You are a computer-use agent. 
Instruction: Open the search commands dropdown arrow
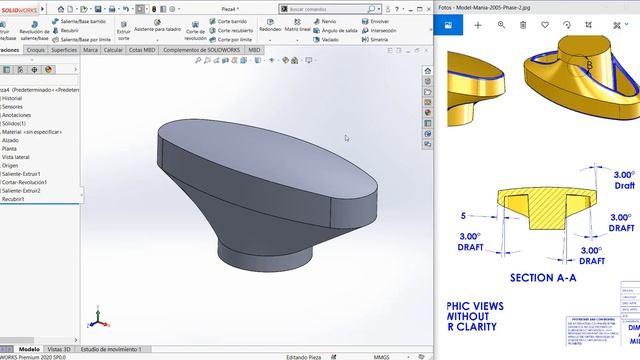click(x=379, y=9)
